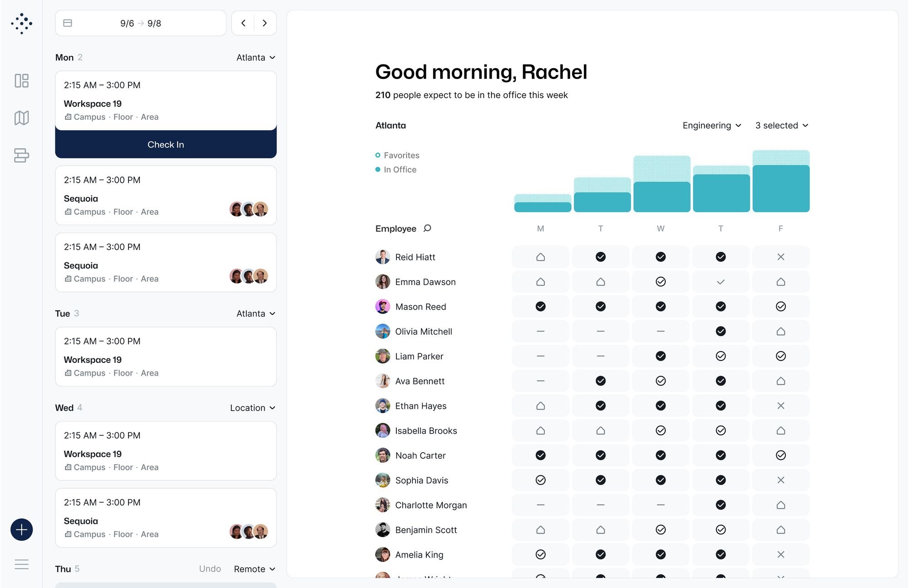Open the Engineering department dropdown

711,125
